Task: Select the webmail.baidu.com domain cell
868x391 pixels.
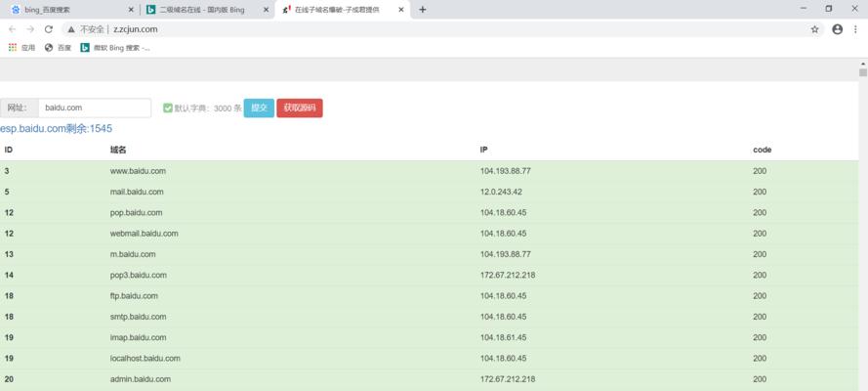Action: [x=144, y=234]
